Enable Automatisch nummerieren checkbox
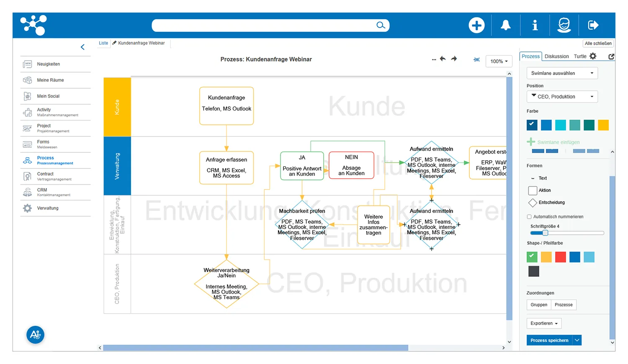Image resolution: width=628 pixels, height=364 pixels. tap(529, 217)
